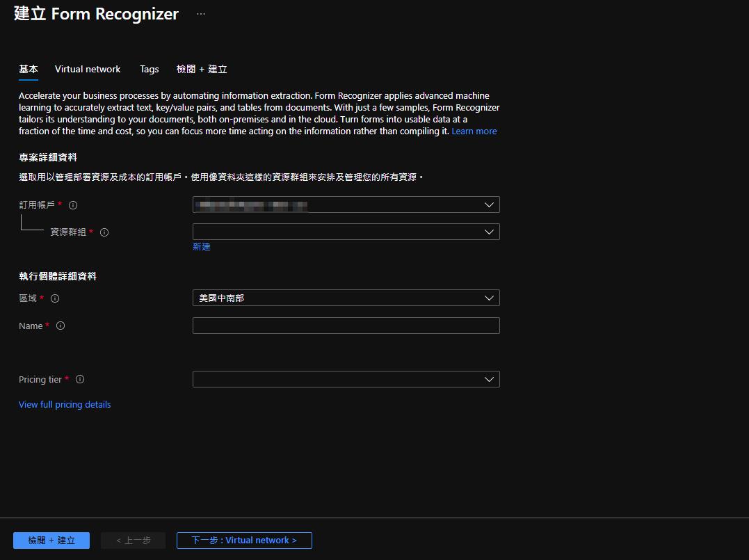
Task: Switch to the Tags tab
Action: tap(149, 70)
